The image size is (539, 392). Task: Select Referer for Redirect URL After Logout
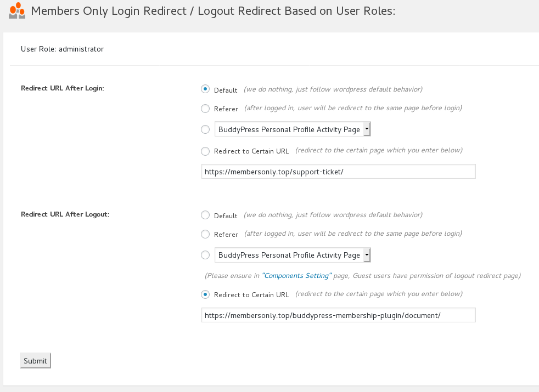205,234
